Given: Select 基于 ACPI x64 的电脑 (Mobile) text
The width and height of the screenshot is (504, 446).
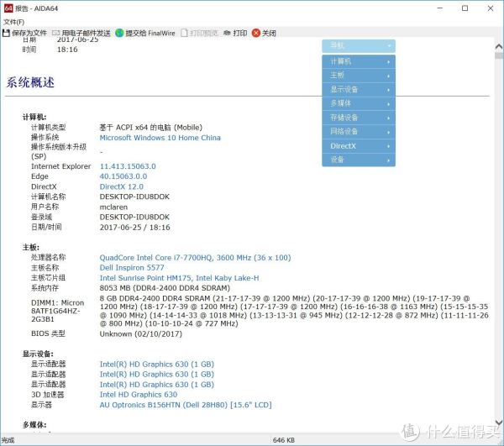Looking at the screenshot, I should point(150,128).
